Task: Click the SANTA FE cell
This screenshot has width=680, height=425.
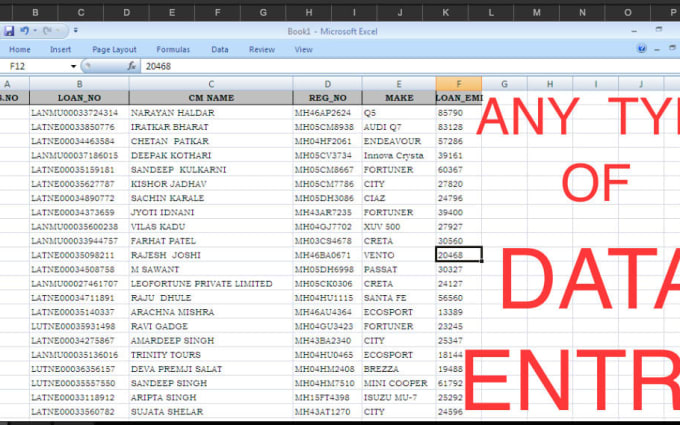Action: (399, 298)
